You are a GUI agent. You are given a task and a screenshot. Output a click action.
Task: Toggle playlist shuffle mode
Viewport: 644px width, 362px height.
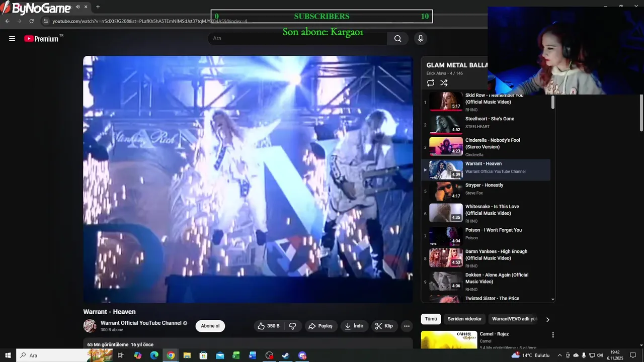click(x=444, y=83)
